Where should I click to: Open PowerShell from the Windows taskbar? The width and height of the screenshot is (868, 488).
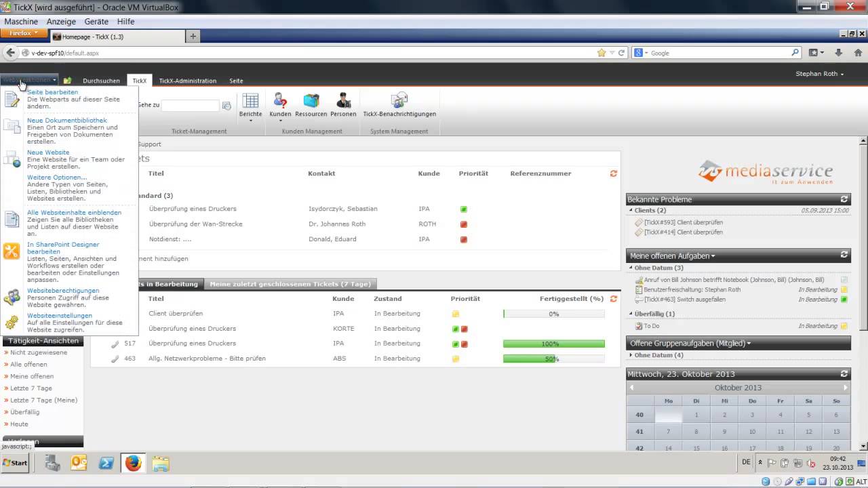pyautogui.click(x=106, y=463)
